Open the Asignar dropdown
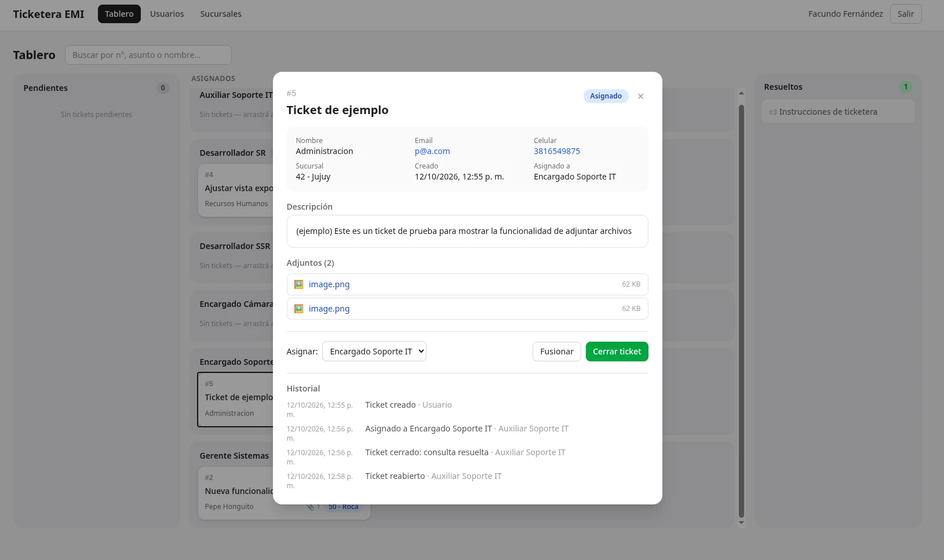The height and width of the screenshot is (560, 944). [374, 352]
